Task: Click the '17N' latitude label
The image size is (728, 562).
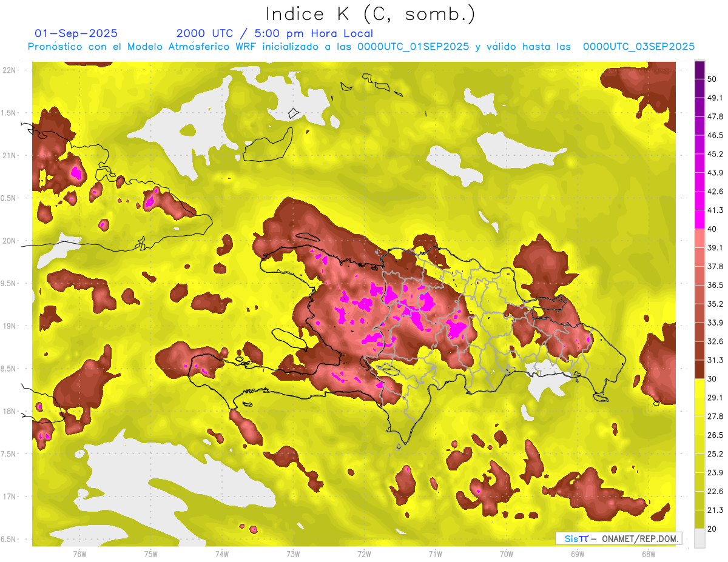Action: coord(10,497)
